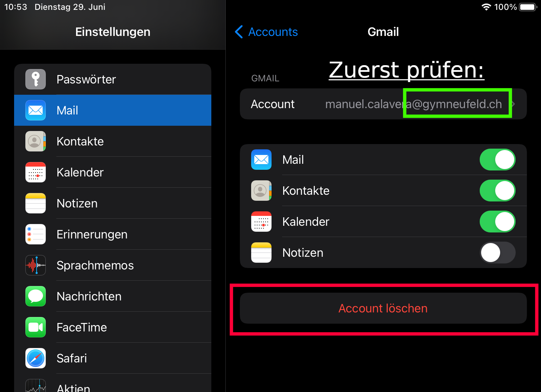The height and width of the screenshot is (392, 541).
Task: Toggle the Kalender sync off
Action: click(497, 222)
